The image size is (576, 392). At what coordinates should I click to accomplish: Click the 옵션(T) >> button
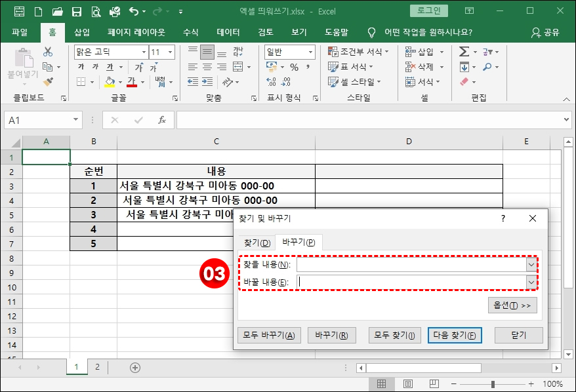coord(512,305)
